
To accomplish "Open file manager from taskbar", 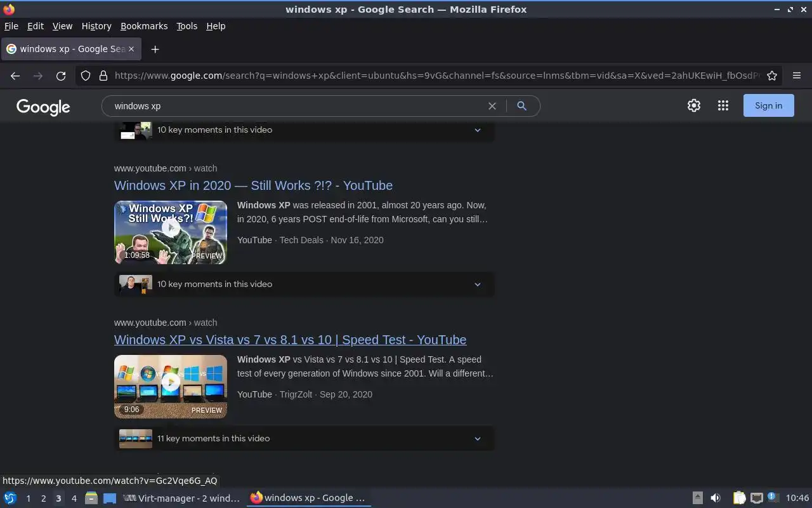I will click(x=91, y=498).
